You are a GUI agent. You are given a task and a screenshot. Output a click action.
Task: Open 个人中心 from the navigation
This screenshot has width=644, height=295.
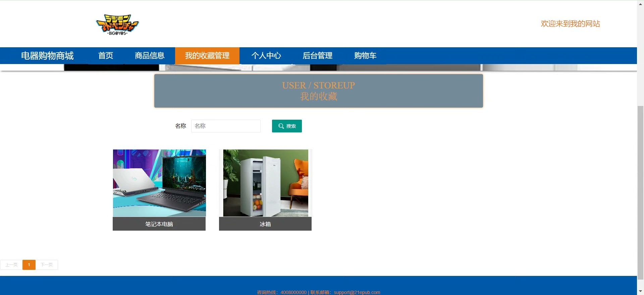tap(266, 56)
